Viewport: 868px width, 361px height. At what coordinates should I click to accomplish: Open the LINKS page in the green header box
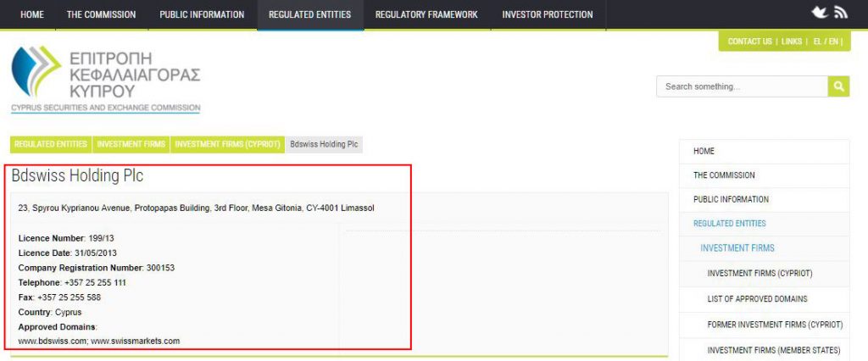(792, 42)
